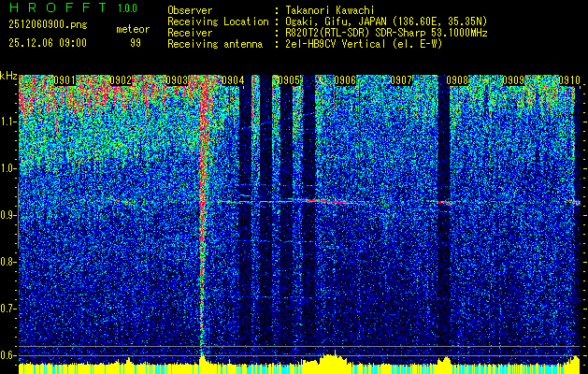Screen dimensions: 588x374
Task: Click the version number 1.0.0
Action: 127,8
